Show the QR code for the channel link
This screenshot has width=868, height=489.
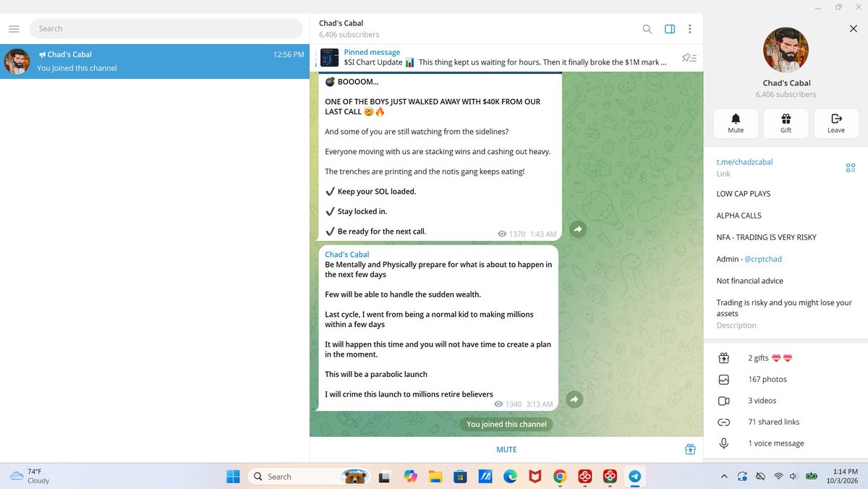click(851, 168)
